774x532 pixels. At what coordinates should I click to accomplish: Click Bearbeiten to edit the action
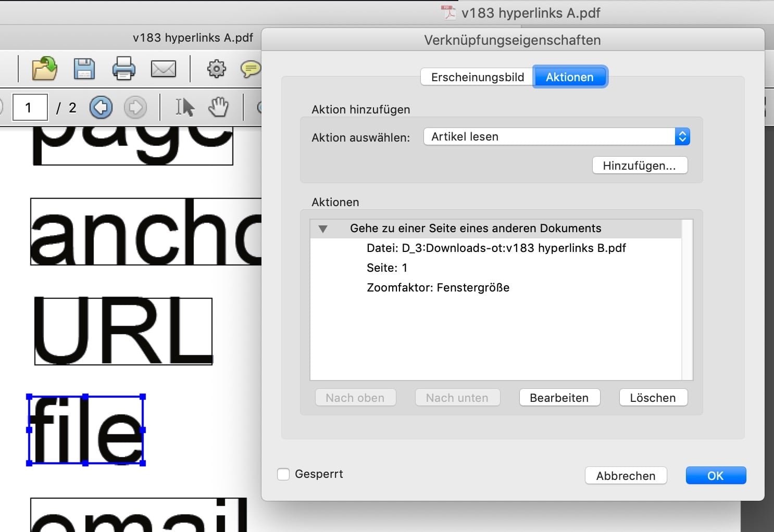click(559, 397)
